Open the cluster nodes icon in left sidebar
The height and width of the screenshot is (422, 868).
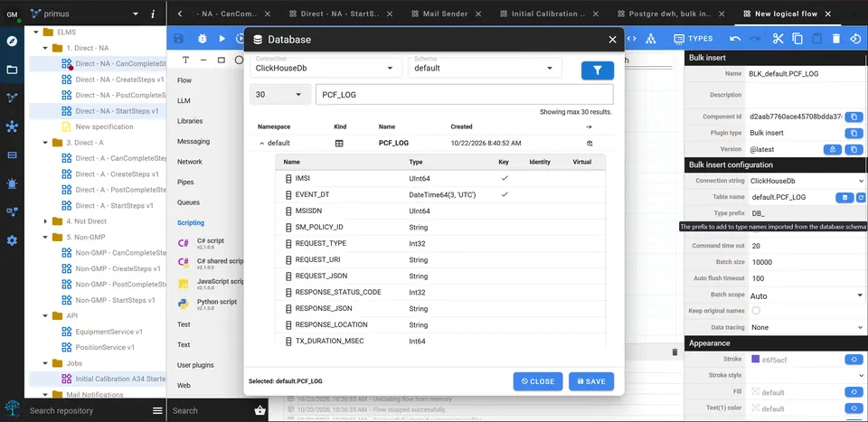click(x=12, y=127)
